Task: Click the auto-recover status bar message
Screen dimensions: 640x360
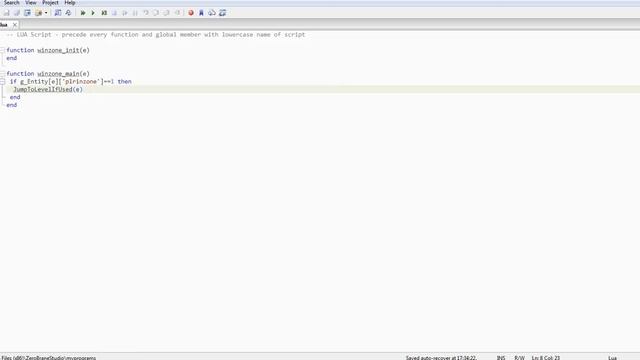Action: pyautogui.click(x=440, y=358)
